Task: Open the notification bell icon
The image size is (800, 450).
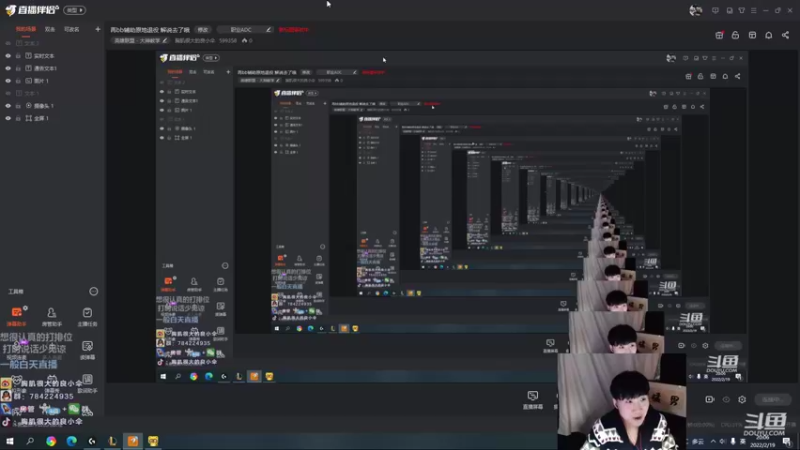Action: coord(768,35)
